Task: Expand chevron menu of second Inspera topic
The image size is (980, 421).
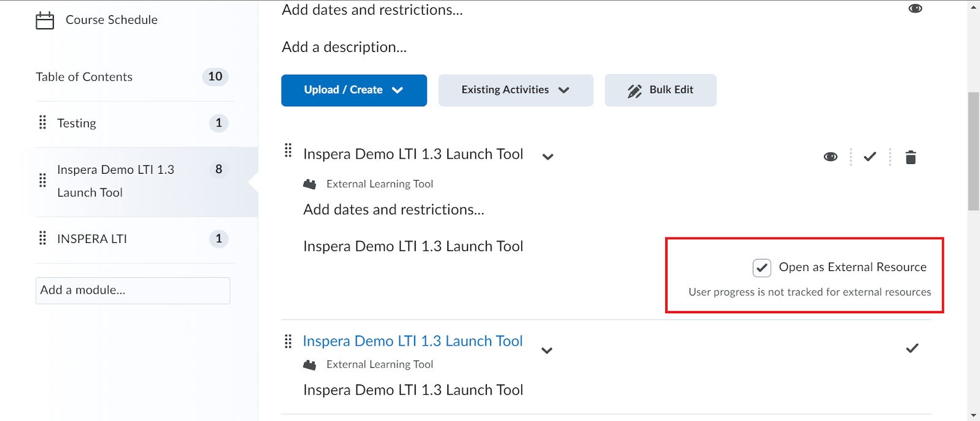Action: coord(548,351)
